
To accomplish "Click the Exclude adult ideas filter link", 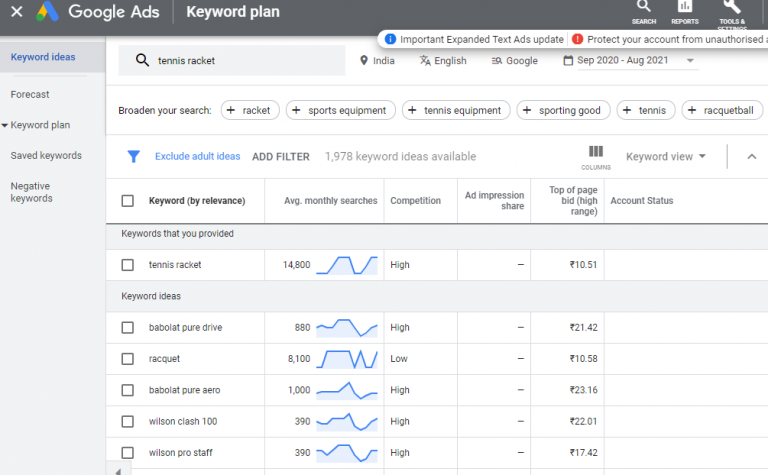I will pos(197,156).
